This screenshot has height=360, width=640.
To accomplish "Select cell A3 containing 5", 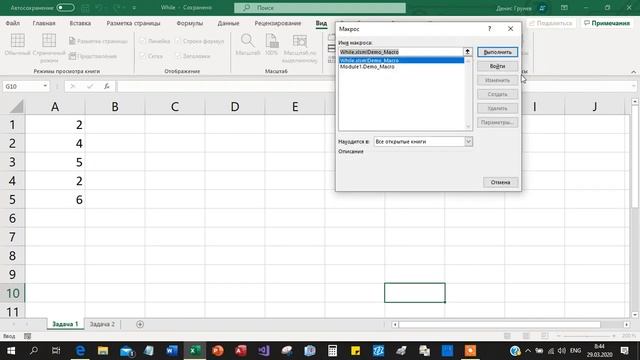I will (x=55, y=162).
